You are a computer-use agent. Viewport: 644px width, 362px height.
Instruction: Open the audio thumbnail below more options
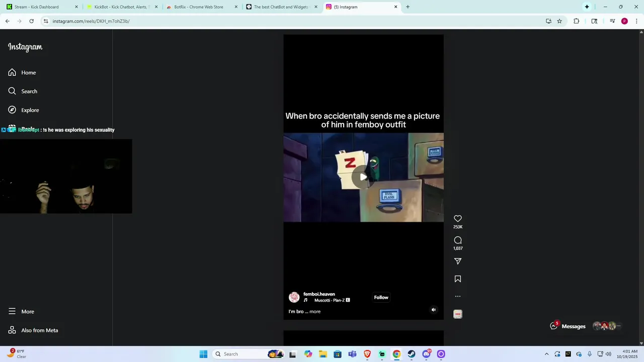click(458, 314)
